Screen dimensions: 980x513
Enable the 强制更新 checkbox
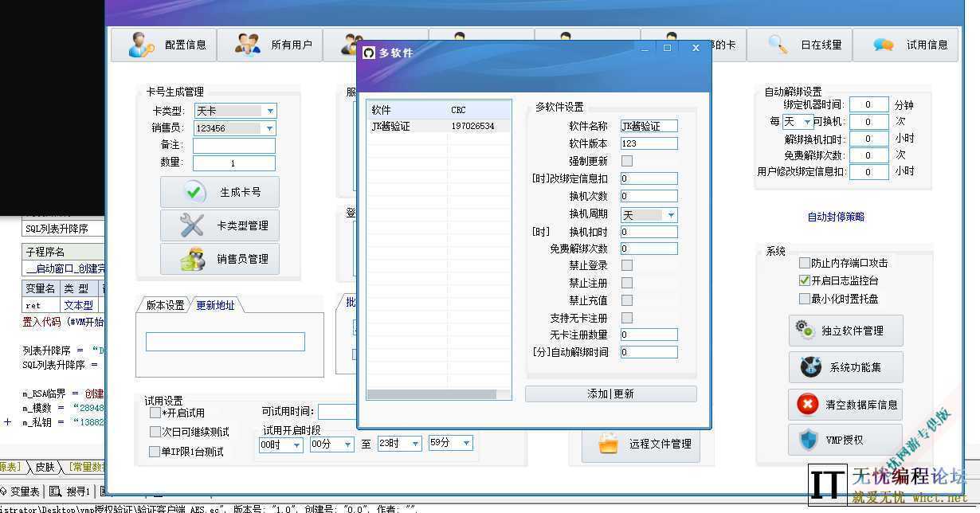click(x=627, y=161)
